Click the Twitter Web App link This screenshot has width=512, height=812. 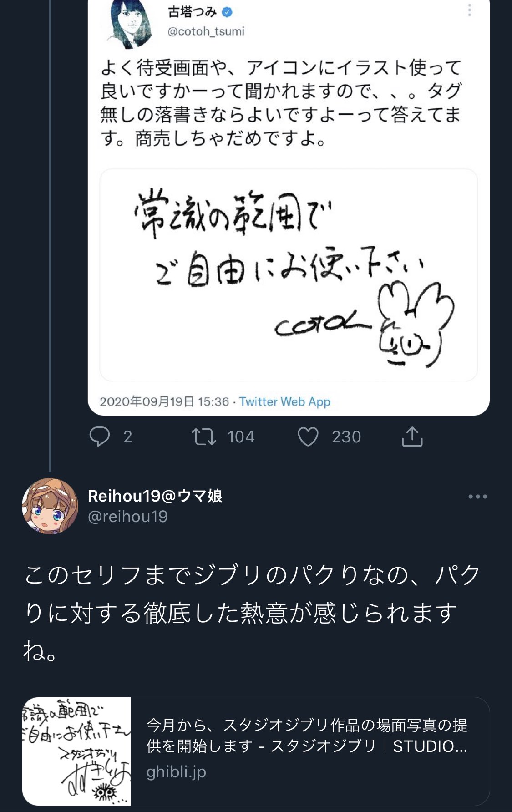tap(284, 402)
